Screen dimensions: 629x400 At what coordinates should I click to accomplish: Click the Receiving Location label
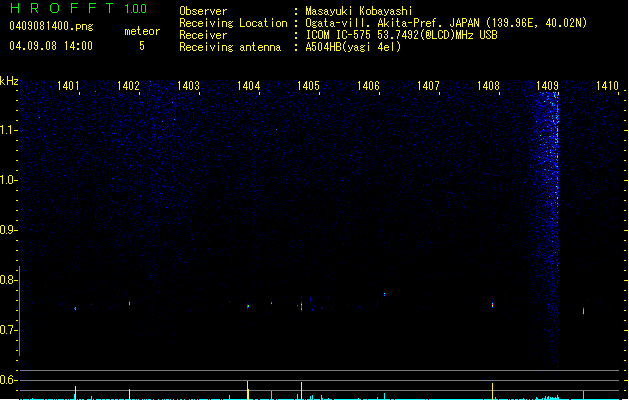233,23
